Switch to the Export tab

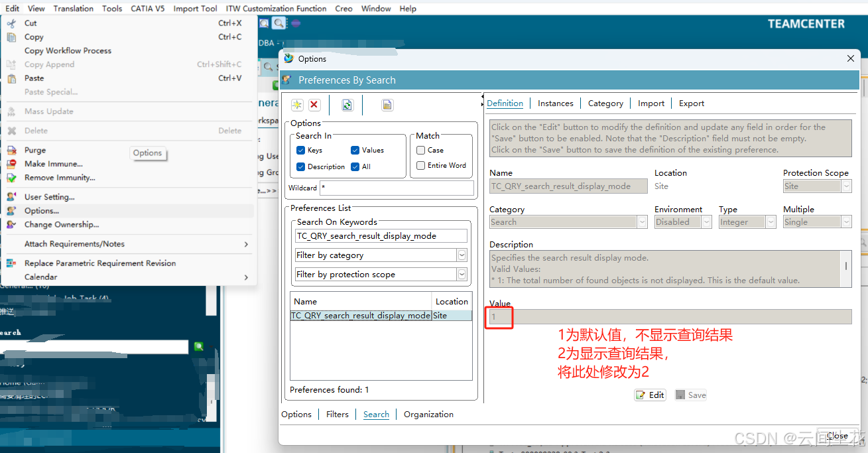click(x=692, y=103)
